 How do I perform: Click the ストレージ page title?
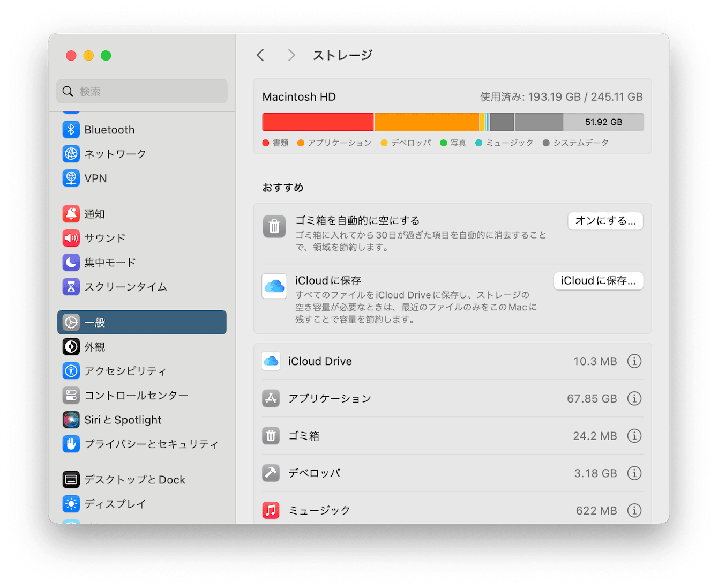point(343,55)
